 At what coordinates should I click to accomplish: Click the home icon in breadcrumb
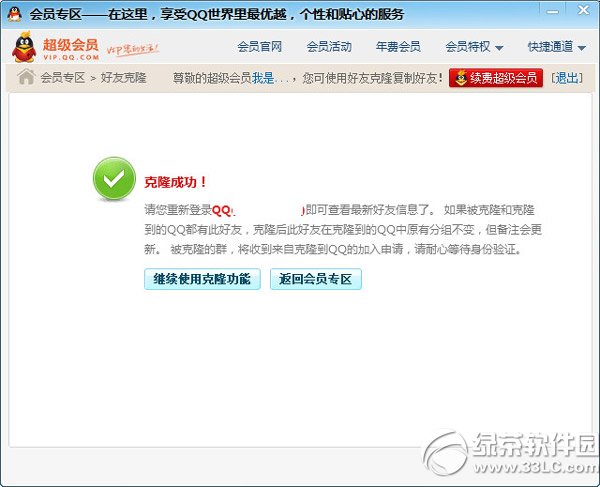coord(26,77)
